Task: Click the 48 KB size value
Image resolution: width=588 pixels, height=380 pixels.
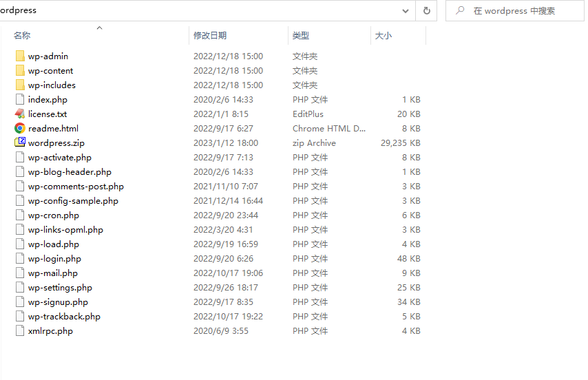Action: [409, 259]
